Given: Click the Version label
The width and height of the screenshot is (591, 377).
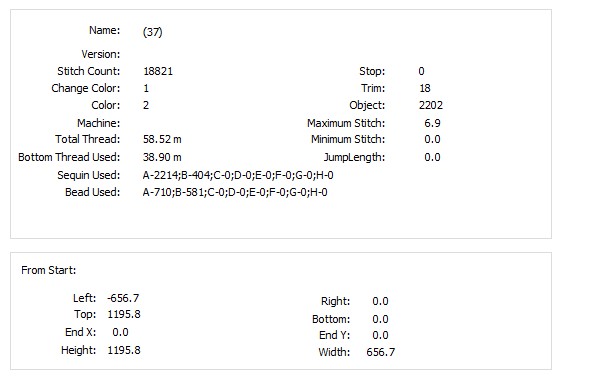Looking at the screenshot, I should 101,54.
